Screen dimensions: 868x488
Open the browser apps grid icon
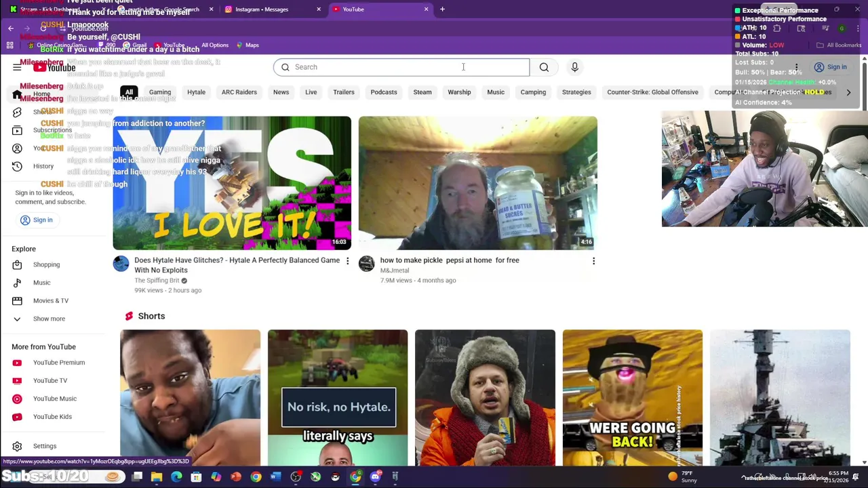click(9, 45)
